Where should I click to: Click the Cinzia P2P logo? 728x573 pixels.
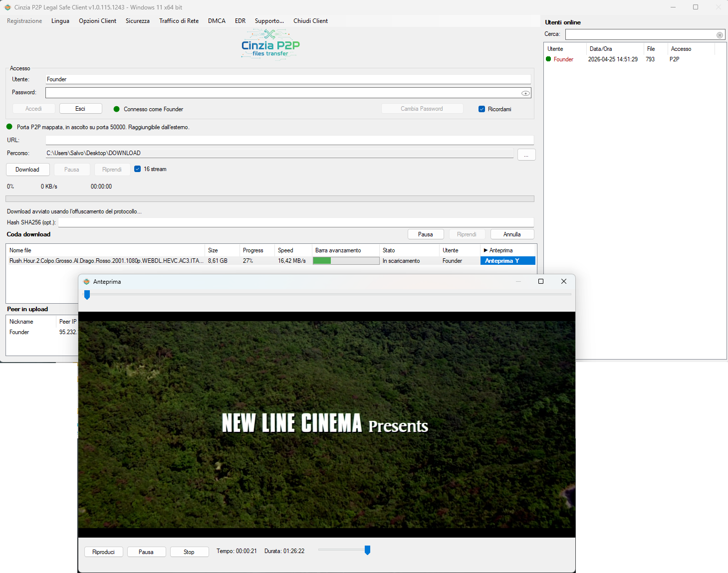click(270, 45)
